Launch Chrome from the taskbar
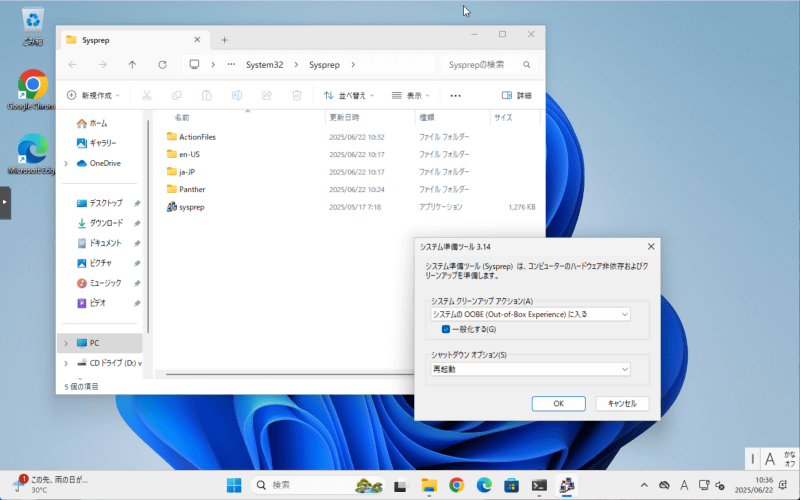800x500 pixels. pos(457,485)
